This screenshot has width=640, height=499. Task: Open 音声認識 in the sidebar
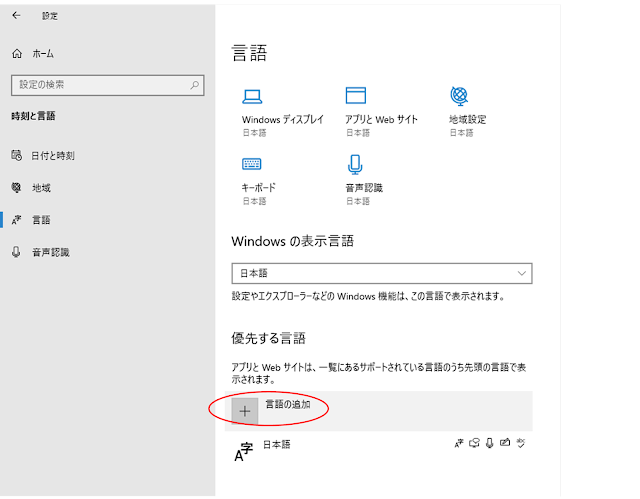pyautogui.click(x=51, y=252)
